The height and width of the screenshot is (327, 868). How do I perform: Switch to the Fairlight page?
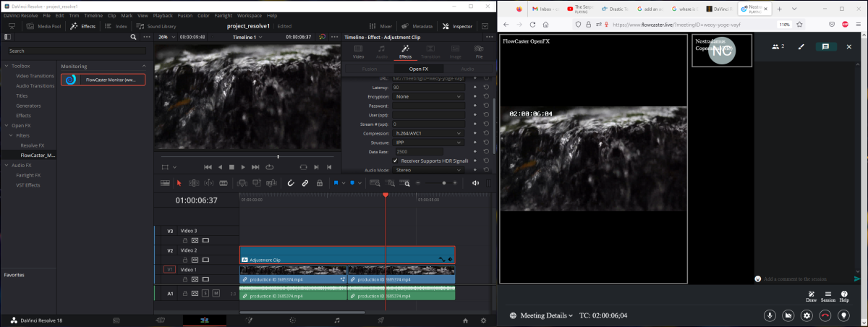coord(336,320)
